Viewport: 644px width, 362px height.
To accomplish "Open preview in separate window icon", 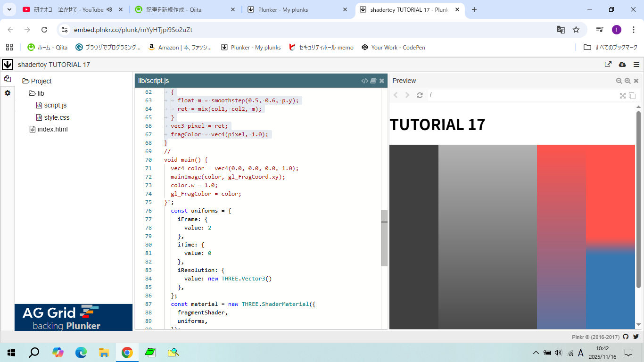I will coord(632,95).
